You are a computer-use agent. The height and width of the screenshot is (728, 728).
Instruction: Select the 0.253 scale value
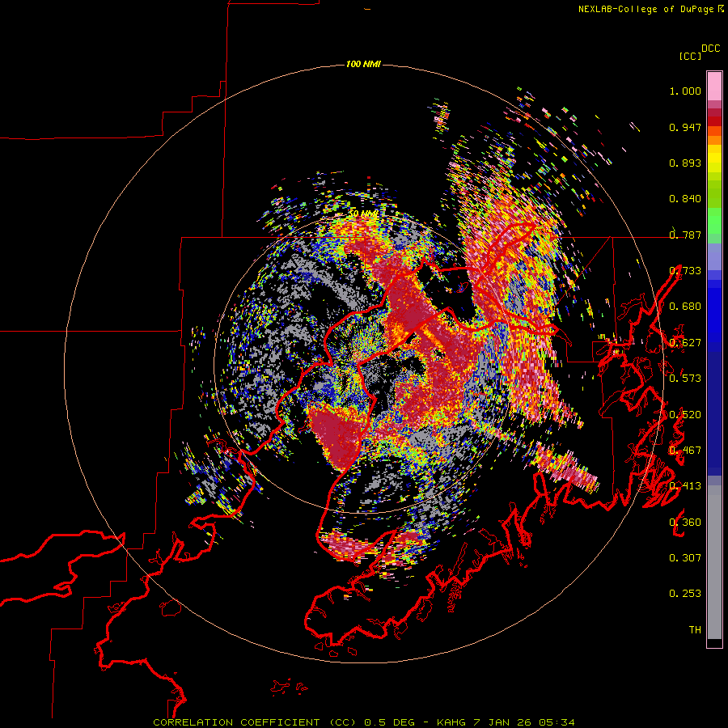(685, 594)
